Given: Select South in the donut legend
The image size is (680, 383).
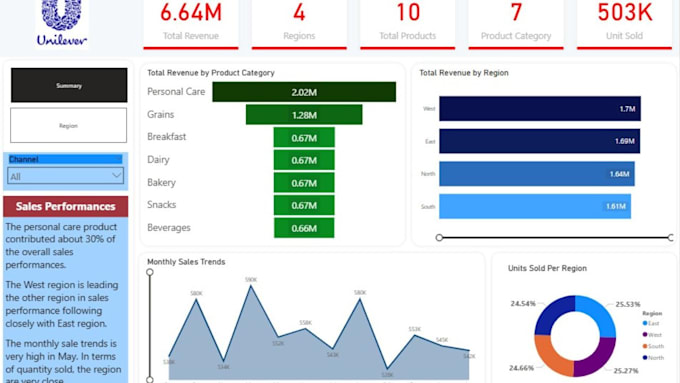Looking at the screenshot, I should click(653, 346).
